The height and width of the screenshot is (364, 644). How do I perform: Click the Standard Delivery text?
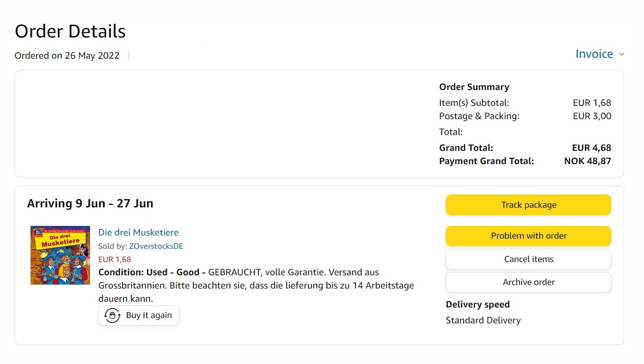coord(483,320)
